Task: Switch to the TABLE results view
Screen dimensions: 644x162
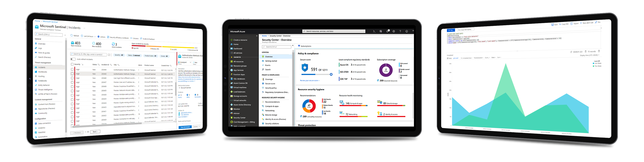Action: tap(449, 58)
